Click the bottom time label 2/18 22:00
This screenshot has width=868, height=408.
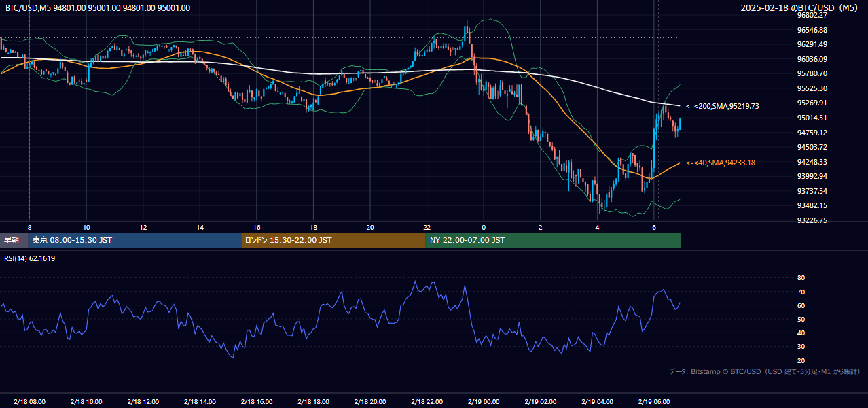pyautogui.click(x=427, y=402)
